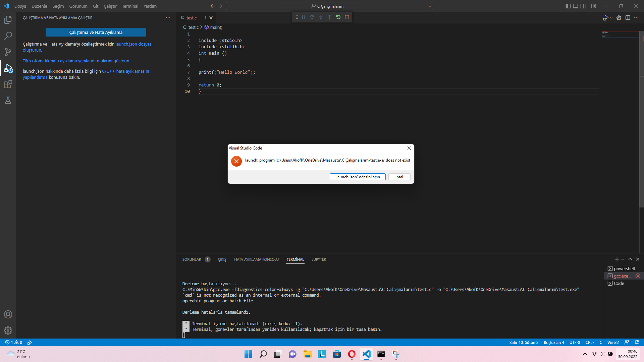The width and height of the screenshot is (644, 362).
Task: Stop debugging with the red square
Action: coord(347,17)
